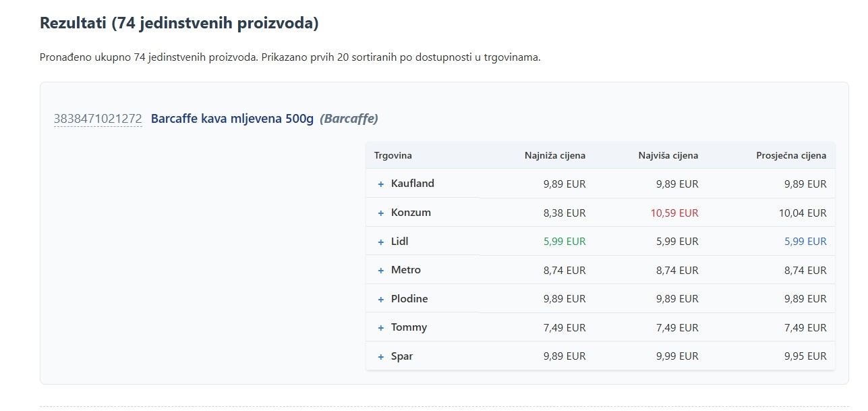868x411 pixels.
Task: Click Tommy's lowest price 7,49 EUR
Action: tap(565, 328)
